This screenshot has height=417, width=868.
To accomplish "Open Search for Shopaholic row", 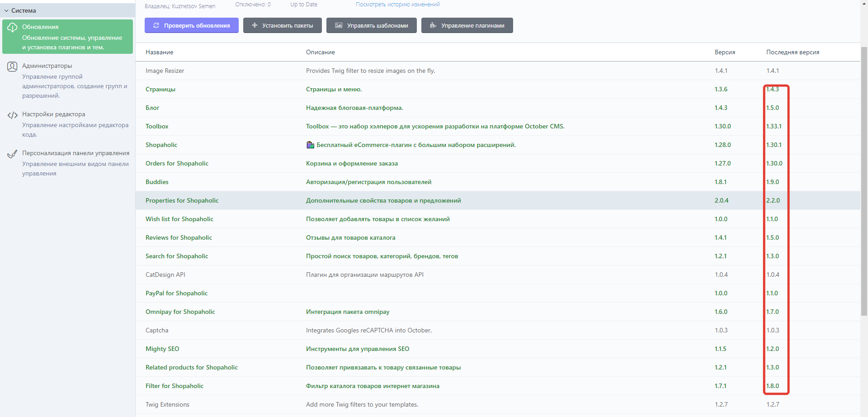I will click(x=498, y=256).
